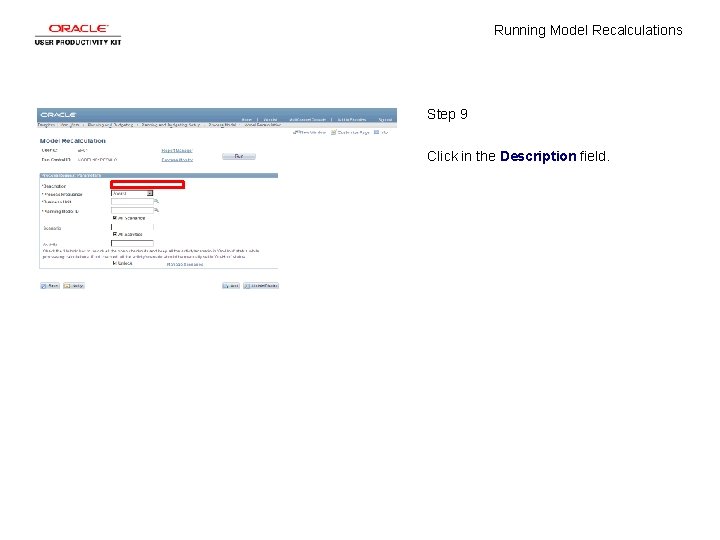Open the Home link in header
Viewport: 720px width, 540px height.
(x=247, y=119)
